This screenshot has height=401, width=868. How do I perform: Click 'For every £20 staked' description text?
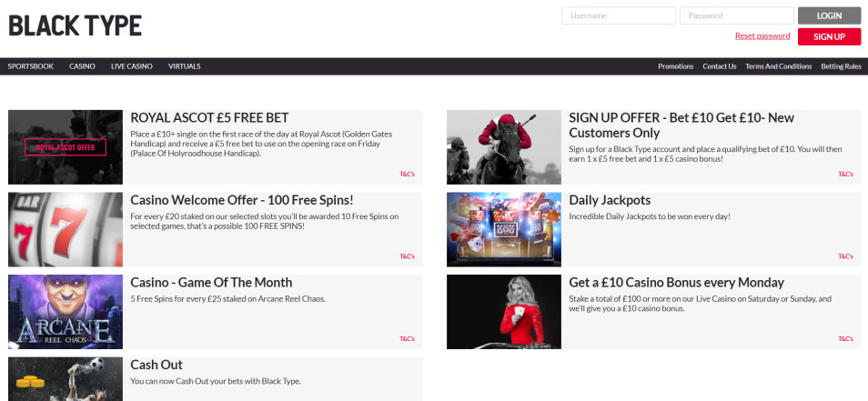(x=265, y=221)
